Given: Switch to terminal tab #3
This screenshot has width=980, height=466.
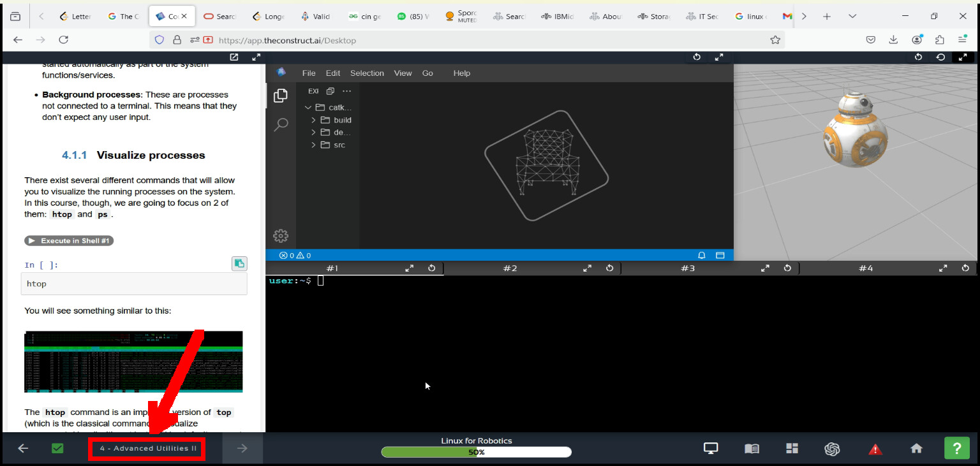Looking at the screenshot, I should tap(688, 268).
